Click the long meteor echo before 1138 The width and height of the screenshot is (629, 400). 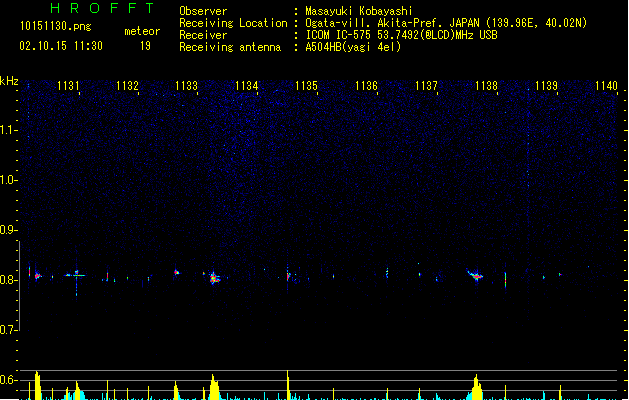click(x=476, y=275)
